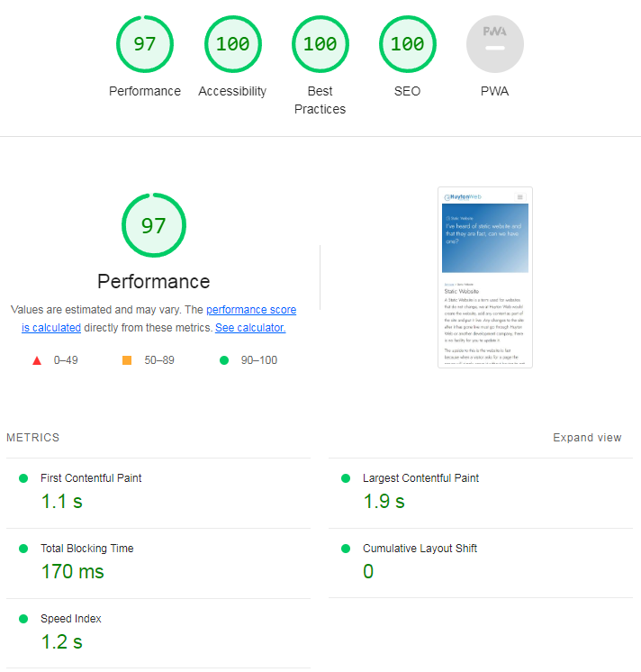
Task: Open the 'See calculator.' link
Action: pyautogui.click(x=250, y=328)
